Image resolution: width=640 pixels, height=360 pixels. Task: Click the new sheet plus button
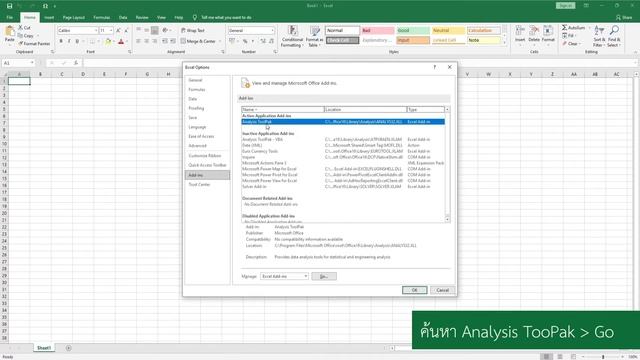tap(69, 348)
